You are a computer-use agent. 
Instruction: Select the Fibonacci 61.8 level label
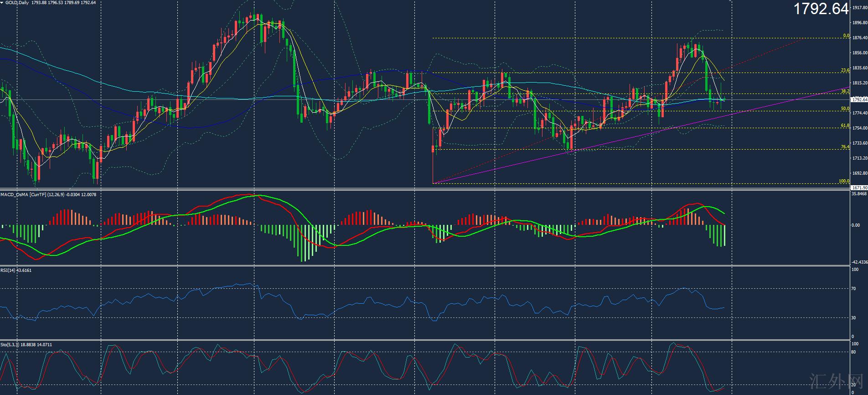845,125
